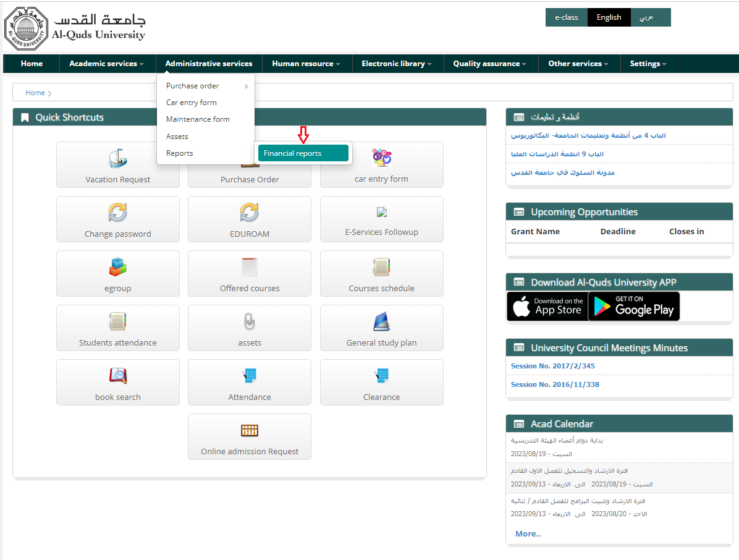Click the egroup colorful blocks icon

click(117, 267)
